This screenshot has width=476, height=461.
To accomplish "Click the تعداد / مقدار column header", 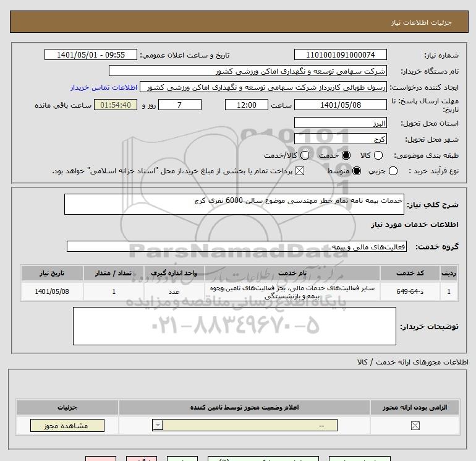I will (114, 273).
